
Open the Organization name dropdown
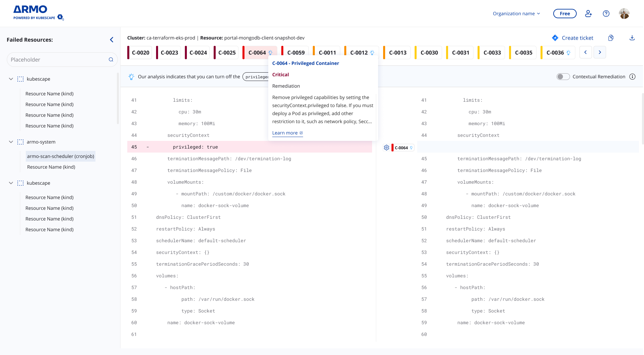(516, 13)
